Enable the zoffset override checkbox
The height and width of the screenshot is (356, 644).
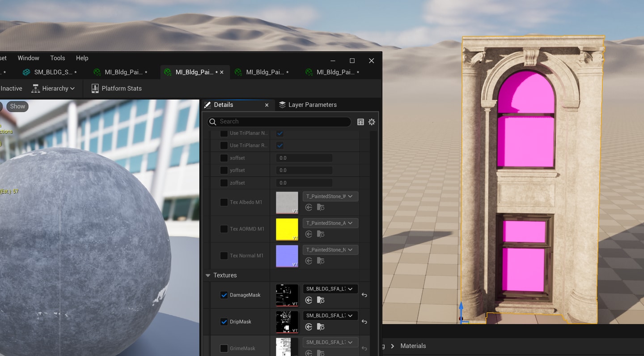pos(224,183)
